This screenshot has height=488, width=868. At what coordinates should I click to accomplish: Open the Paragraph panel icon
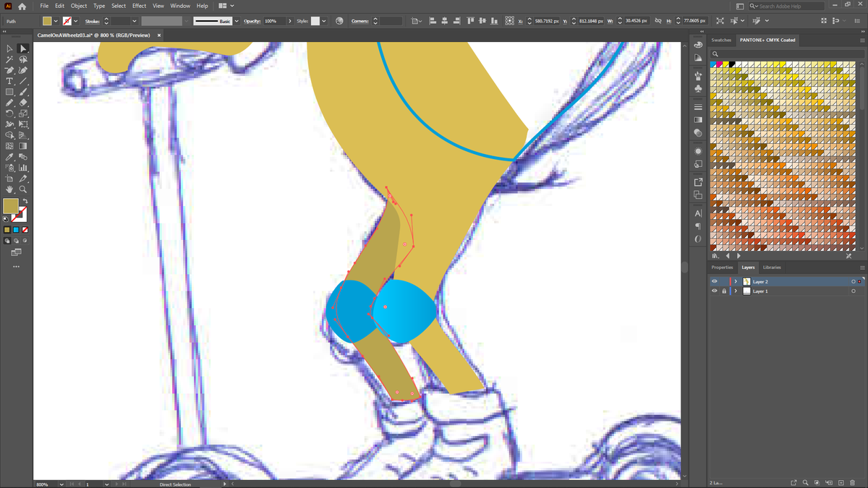(698, 226)
